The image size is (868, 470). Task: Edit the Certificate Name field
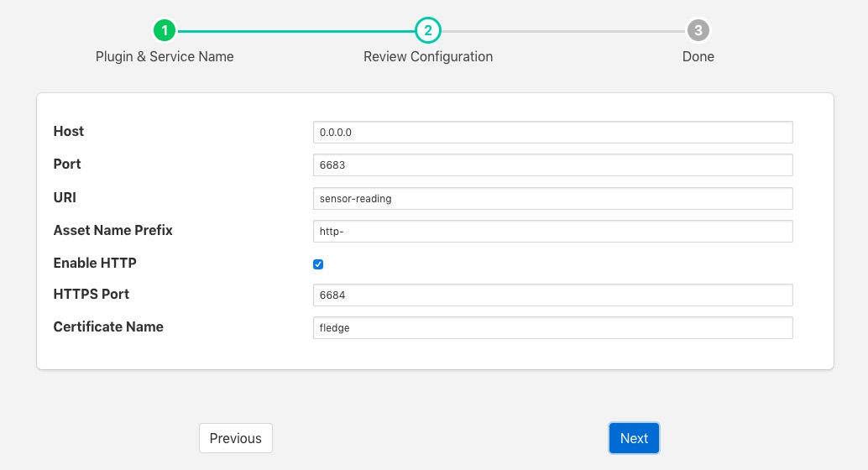pyautogui.click(x=552, y=328)
